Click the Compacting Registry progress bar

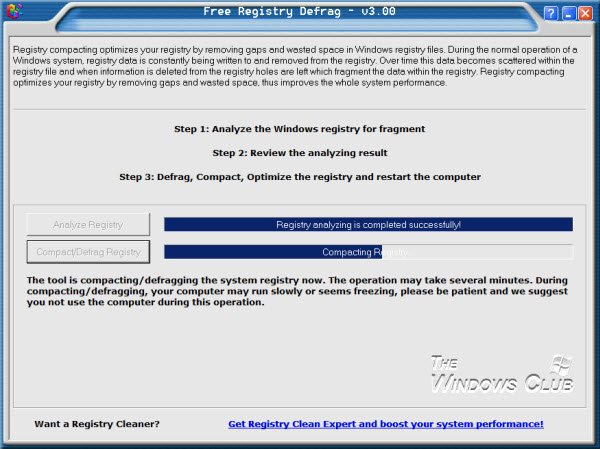point(368,252)
